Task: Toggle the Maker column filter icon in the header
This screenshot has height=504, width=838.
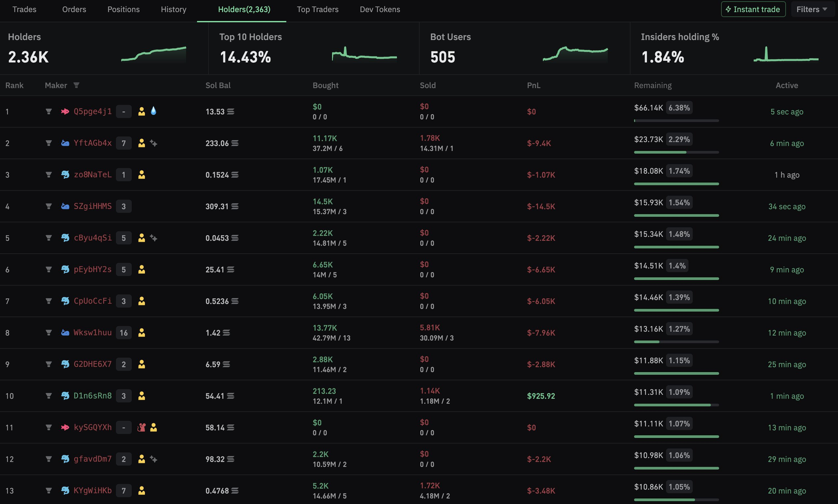Action: [x=77, y=85]
